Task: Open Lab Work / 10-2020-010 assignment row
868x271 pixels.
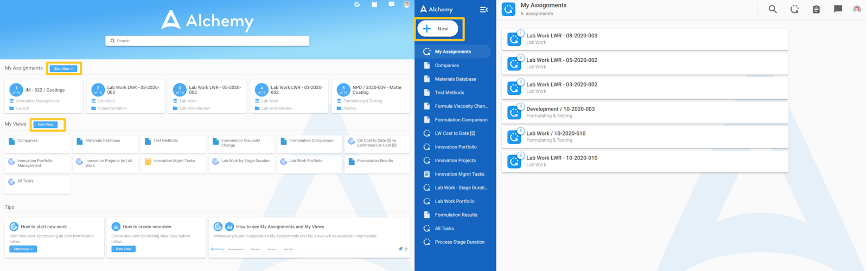Action: coord(645,137)
